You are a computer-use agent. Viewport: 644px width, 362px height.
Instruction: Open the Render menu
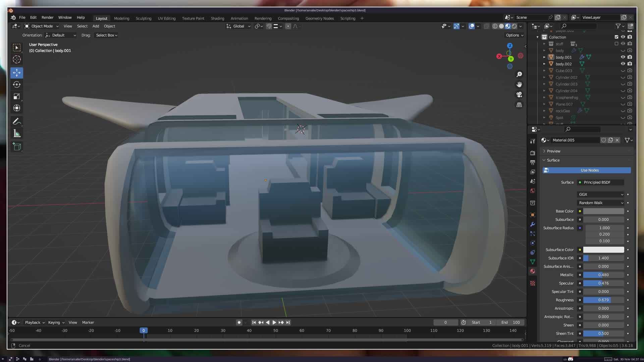coord(47,17)
